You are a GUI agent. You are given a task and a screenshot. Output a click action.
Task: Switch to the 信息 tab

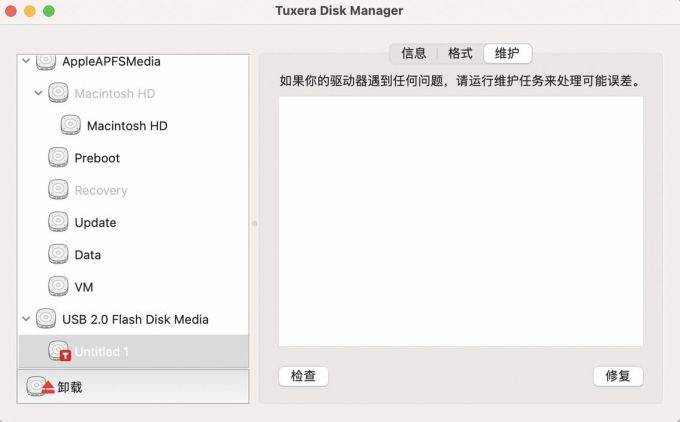[414, 54]
